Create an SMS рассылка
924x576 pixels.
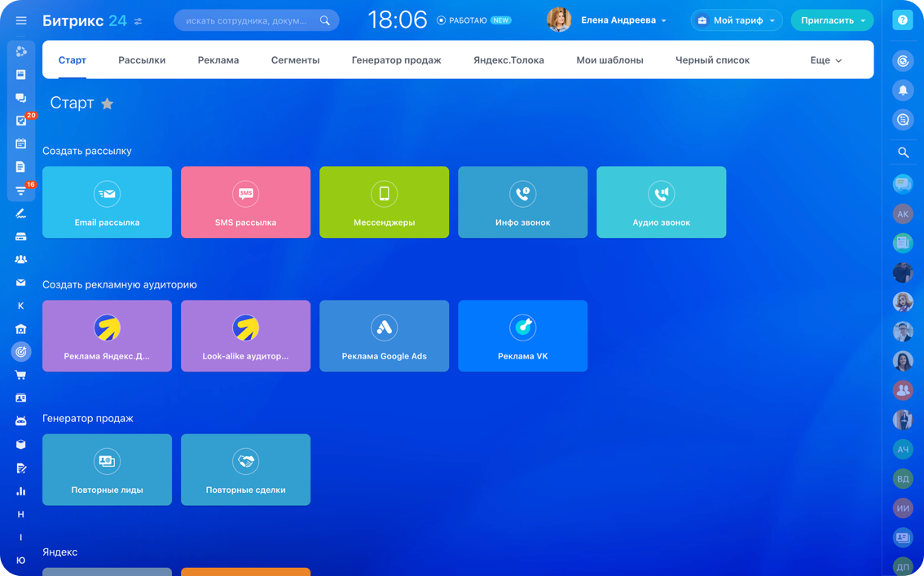246,202
